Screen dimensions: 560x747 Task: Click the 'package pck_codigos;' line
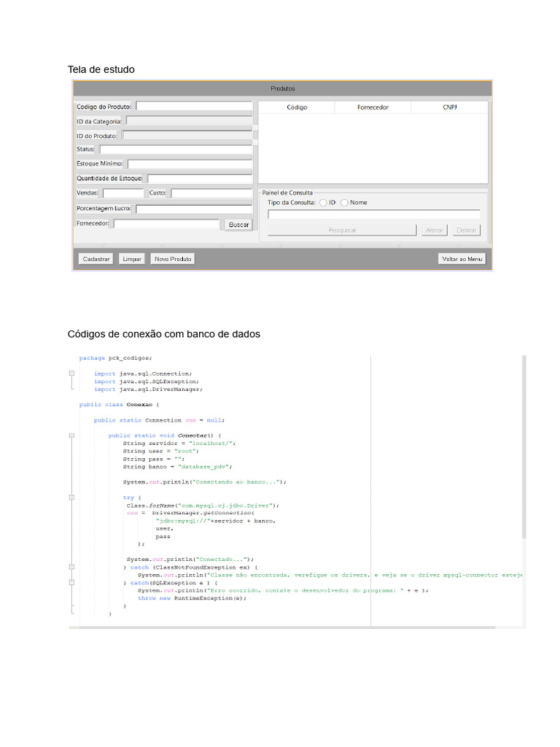click(116, 357)
